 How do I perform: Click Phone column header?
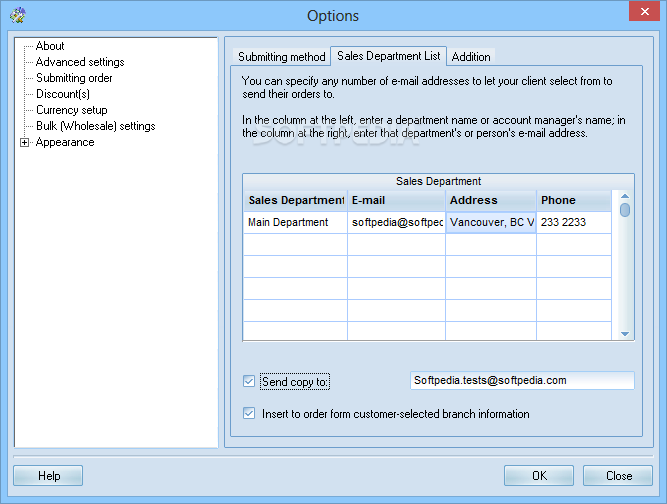point(574,200)
